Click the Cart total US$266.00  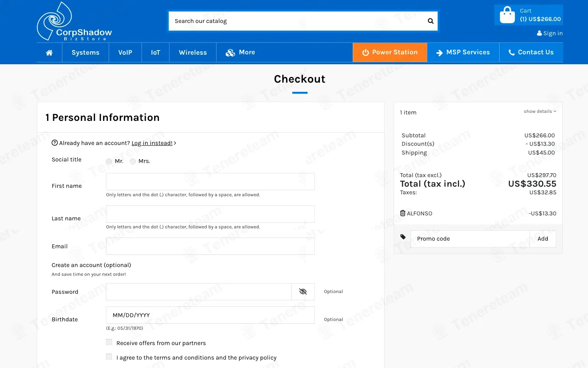click(x=540, y=19)
